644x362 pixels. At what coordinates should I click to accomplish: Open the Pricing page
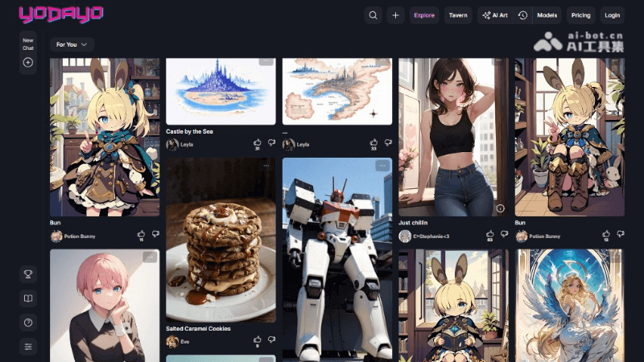pos(580,15)
